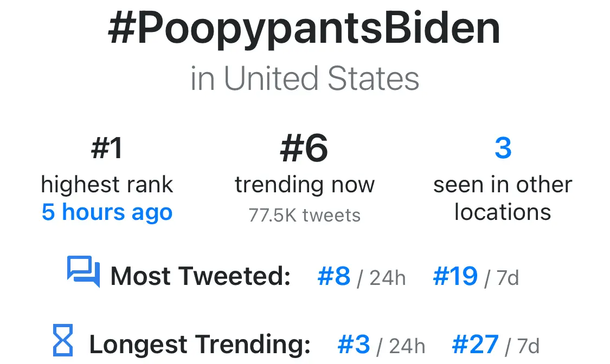The width and height of the screenshot is (610, 364).
Task: Click the "highest rank" label
Action: tap(107, 185)
